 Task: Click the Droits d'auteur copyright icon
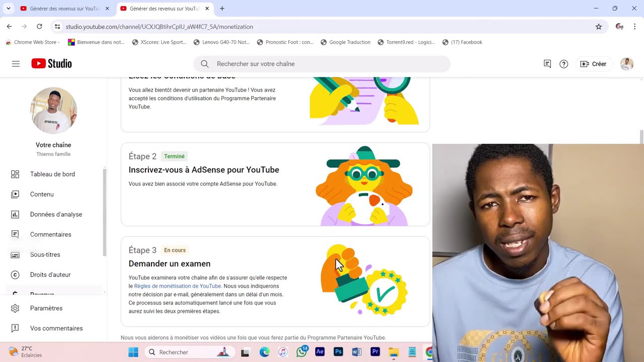click(x=15, y=275)
